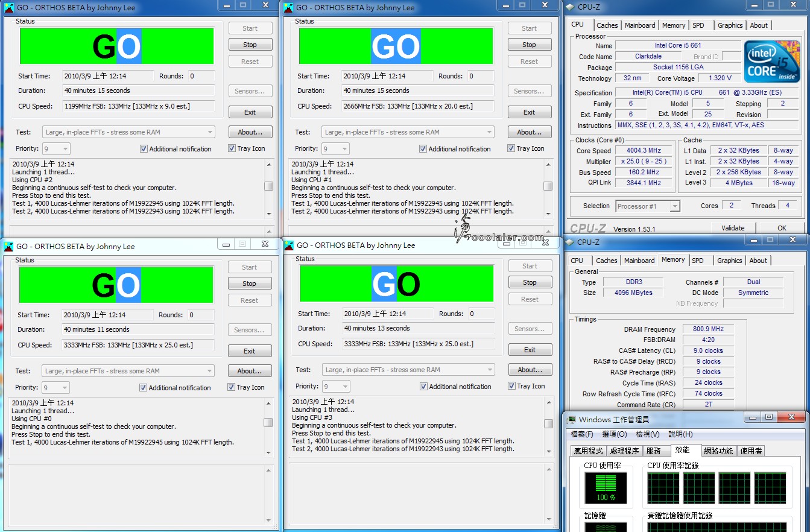Stop the ORTHOS test on CPU #3
This screenshot has width=810, height=532.
530,282
